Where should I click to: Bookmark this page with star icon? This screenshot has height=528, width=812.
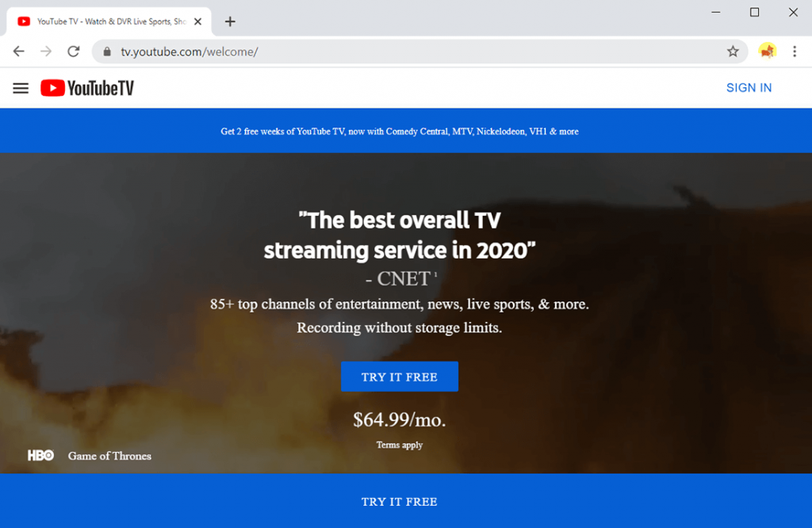pyautogui.click(x=732, y=52)
